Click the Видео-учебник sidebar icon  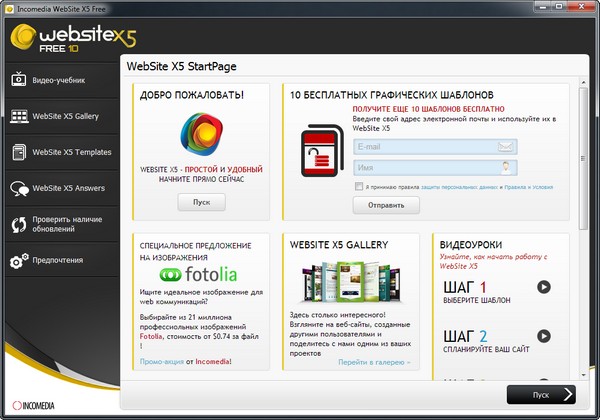point(18,79)
